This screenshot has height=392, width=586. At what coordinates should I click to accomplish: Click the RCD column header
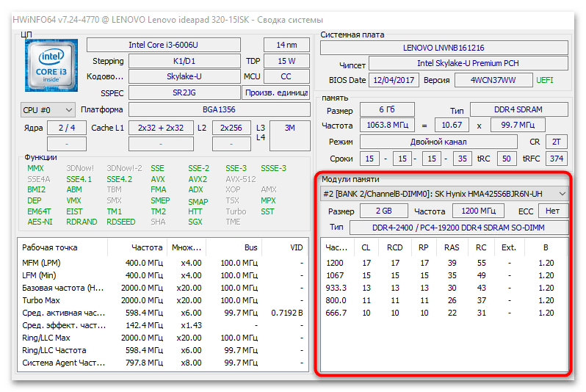[x=395, y=247]
